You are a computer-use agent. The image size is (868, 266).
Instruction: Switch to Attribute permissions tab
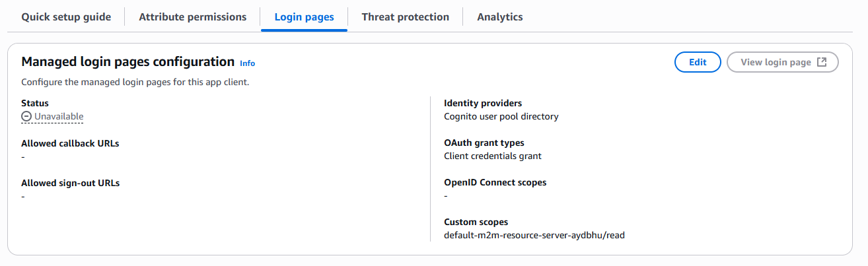tap(192, 17)
